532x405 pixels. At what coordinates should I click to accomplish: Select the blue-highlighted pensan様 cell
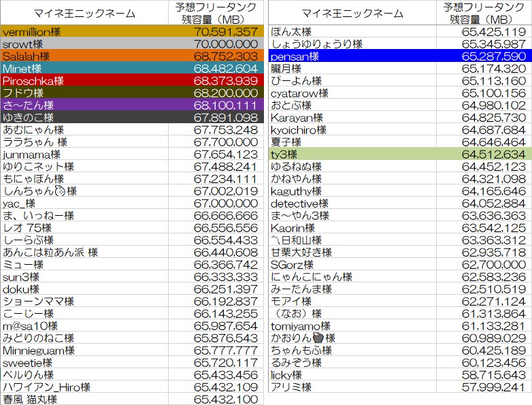tap(352, 56)
